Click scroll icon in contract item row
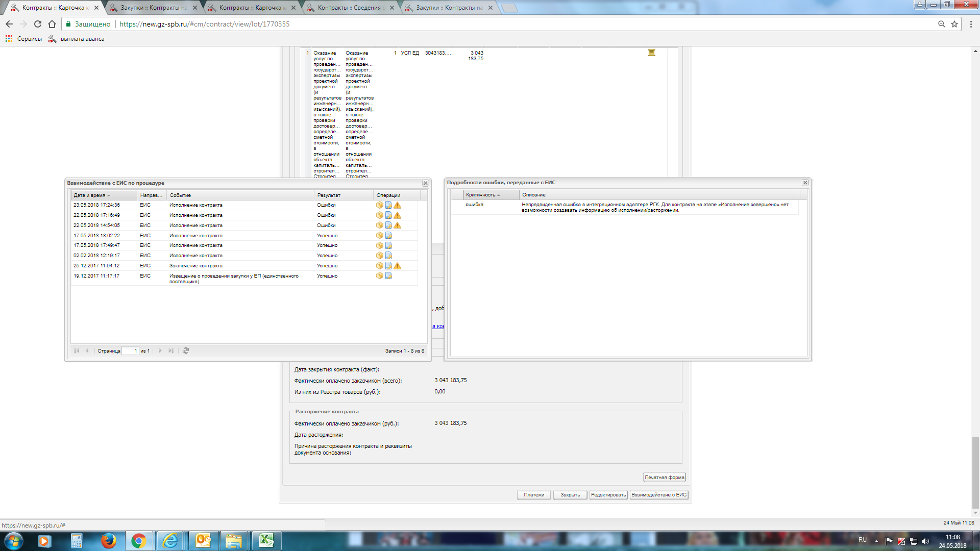980x551 pixels. click(x=651, y=53)
